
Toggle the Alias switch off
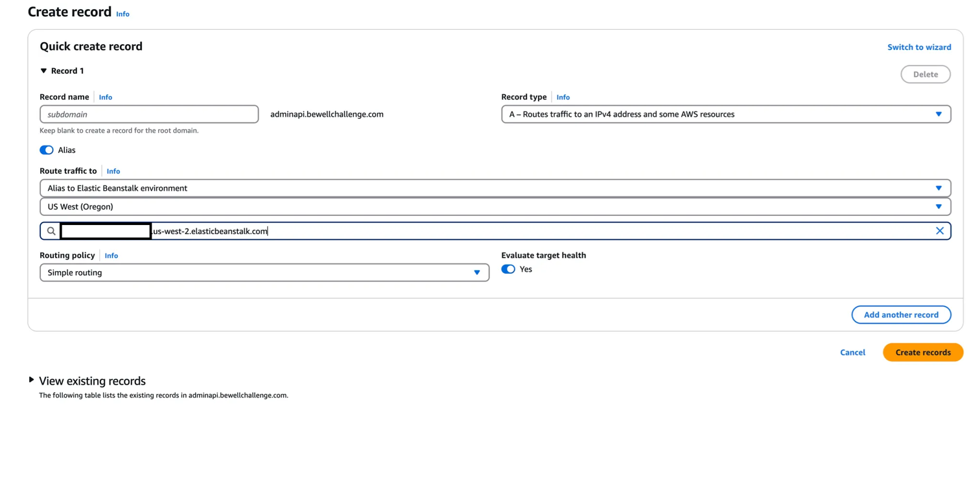tap(47, 150)
